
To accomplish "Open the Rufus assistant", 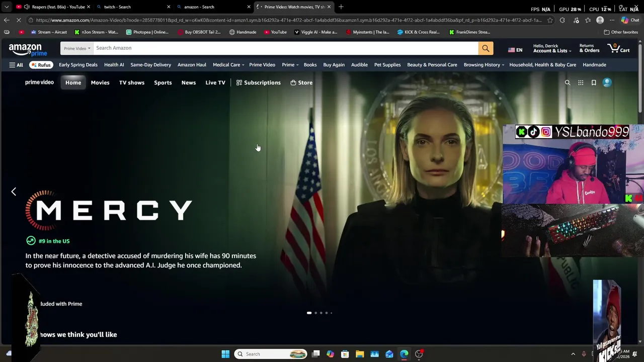I will coord(41,65).
